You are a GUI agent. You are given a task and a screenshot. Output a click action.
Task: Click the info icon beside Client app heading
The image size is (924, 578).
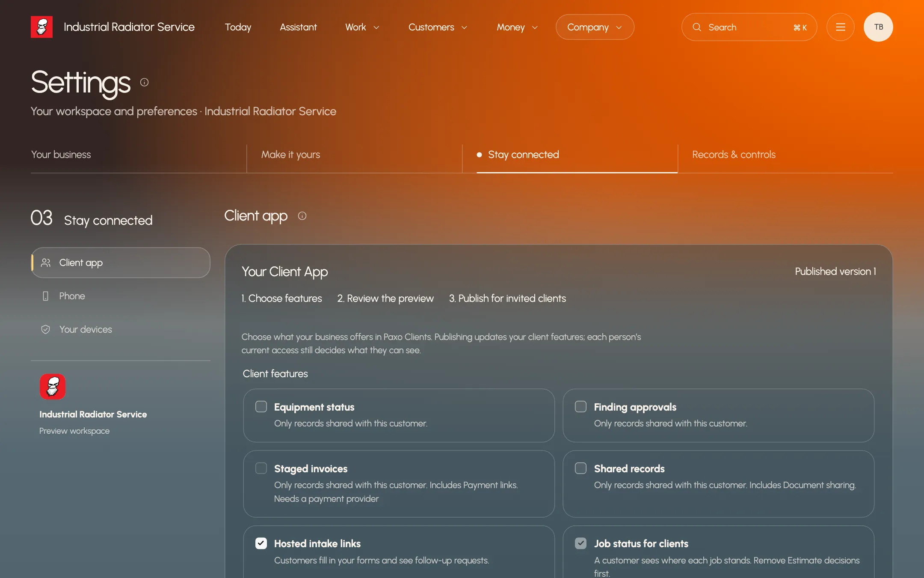[302, 216]
